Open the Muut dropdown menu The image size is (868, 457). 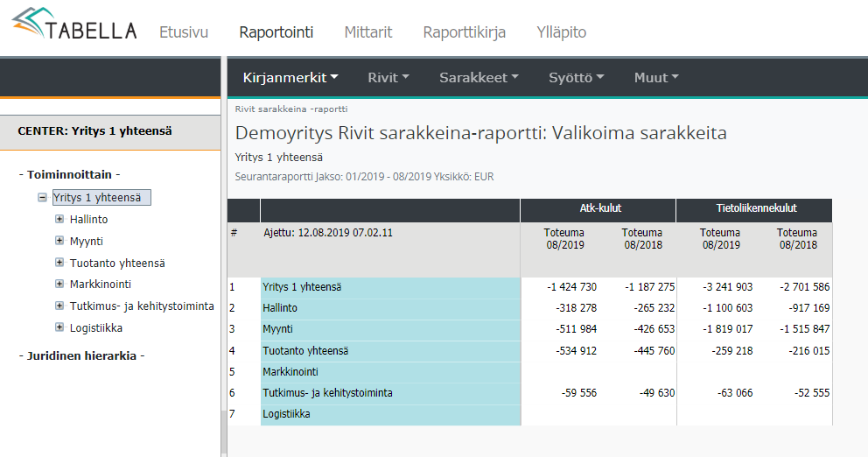pyautogui.click(x=656, y=77)
